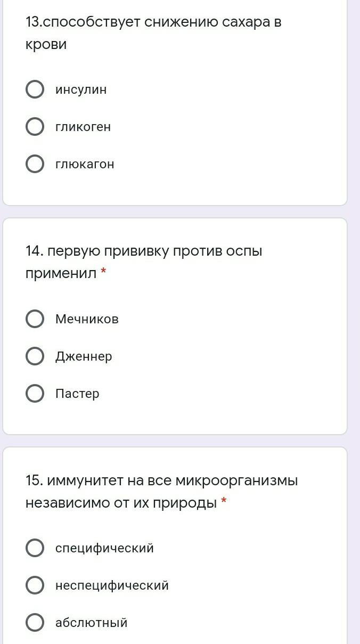Click the глюкагон label text
This screenshot has width=360, height=644.
tap(85, 164)
